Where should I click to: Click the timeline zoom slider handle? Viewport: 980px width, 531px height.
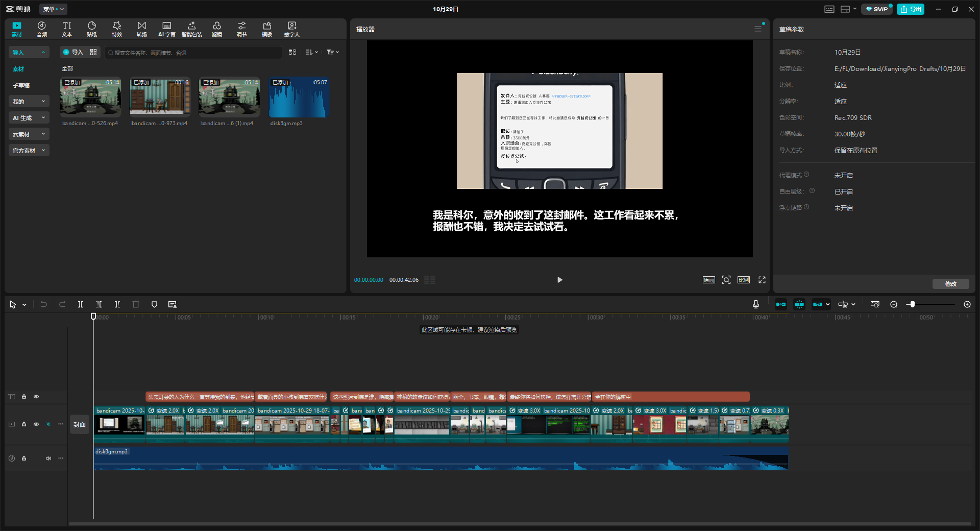click(x=912, y=304)
